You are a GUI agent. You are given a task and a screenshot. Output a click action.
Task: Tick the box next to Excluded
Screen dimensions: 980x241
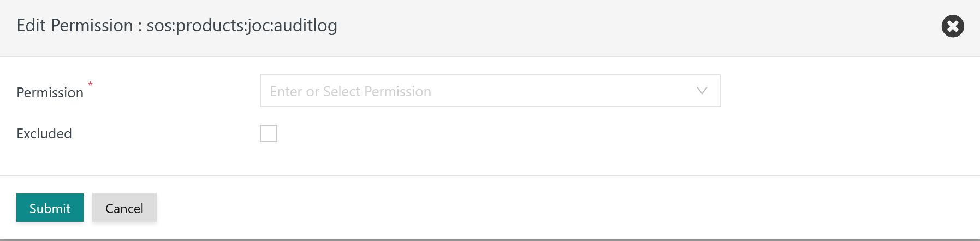269,133
